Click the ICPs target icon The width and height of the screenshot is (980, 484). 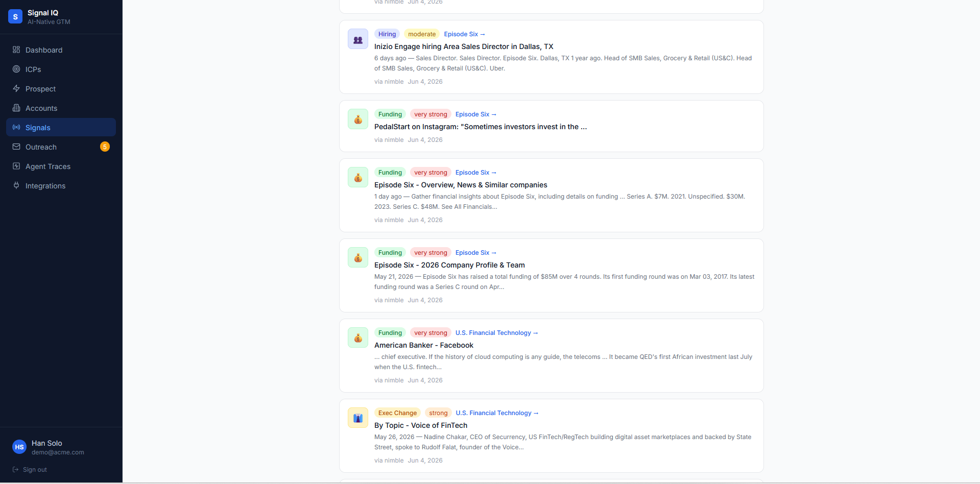tap(16, 69)
